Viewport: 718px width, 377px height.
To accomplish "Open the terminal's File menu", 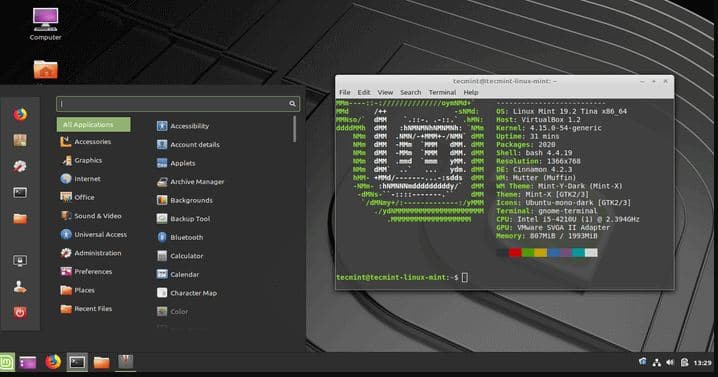I will (x=345, y=92).
